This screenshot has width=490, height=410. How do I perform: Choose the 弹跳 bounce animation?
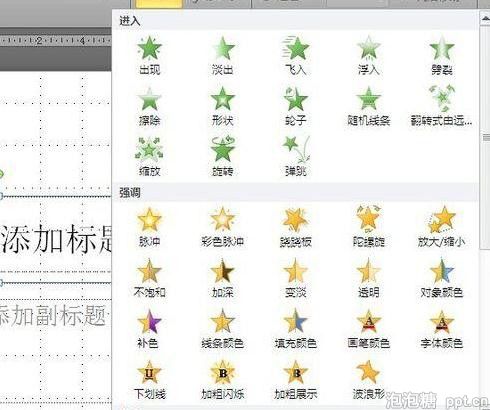pos(296,157)
